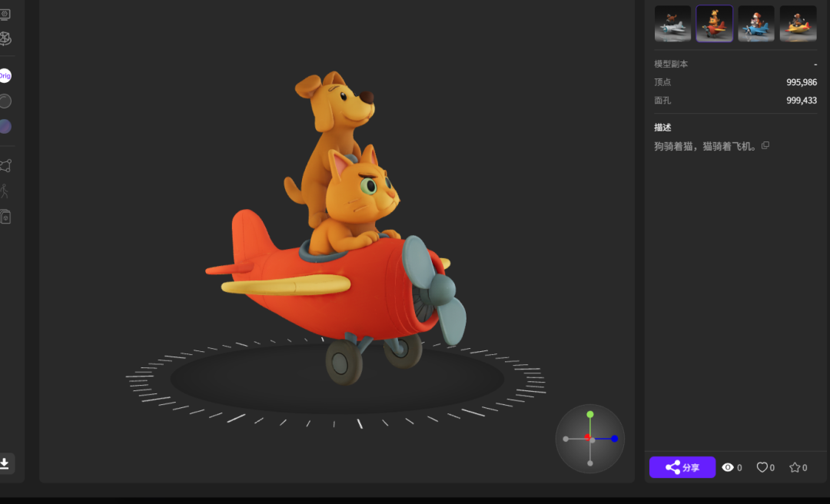This screenshot has height=504, width=830.
Task: Select the fourth thumbnail with the yellow plane
Action: [x=798, y=24]
